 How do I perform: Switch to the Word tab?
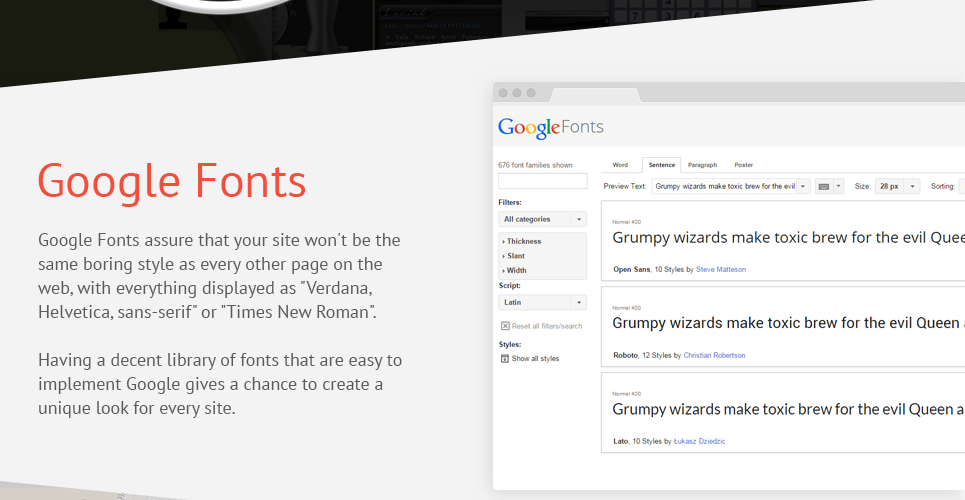[620, 165]
